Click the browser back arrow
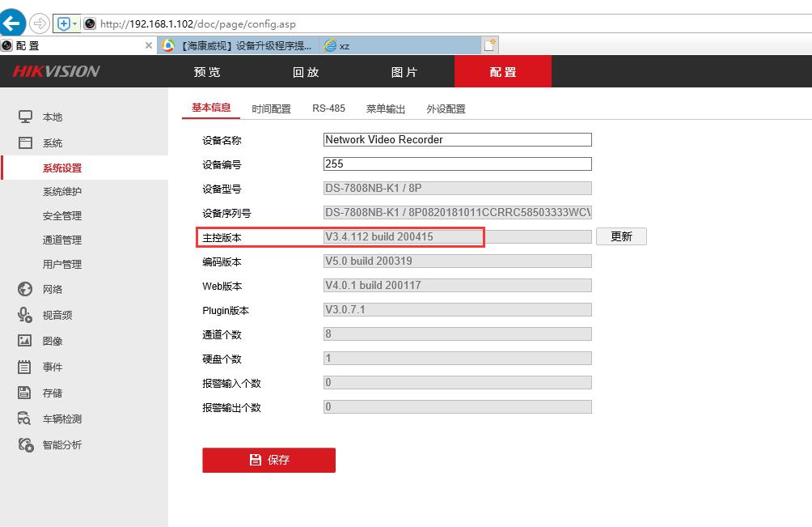 tap(12, 22)
